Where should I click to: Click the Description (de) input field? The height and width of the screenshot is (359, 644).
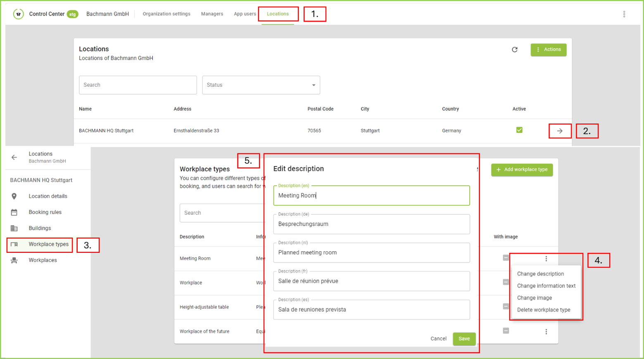(x=371, y=224)
